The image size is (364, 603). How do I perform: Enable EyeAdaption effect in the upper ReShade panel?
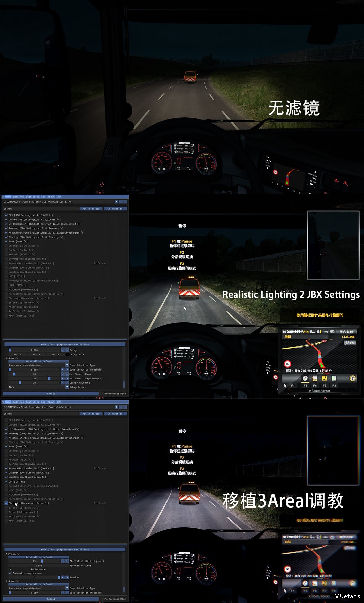[6, 259]
